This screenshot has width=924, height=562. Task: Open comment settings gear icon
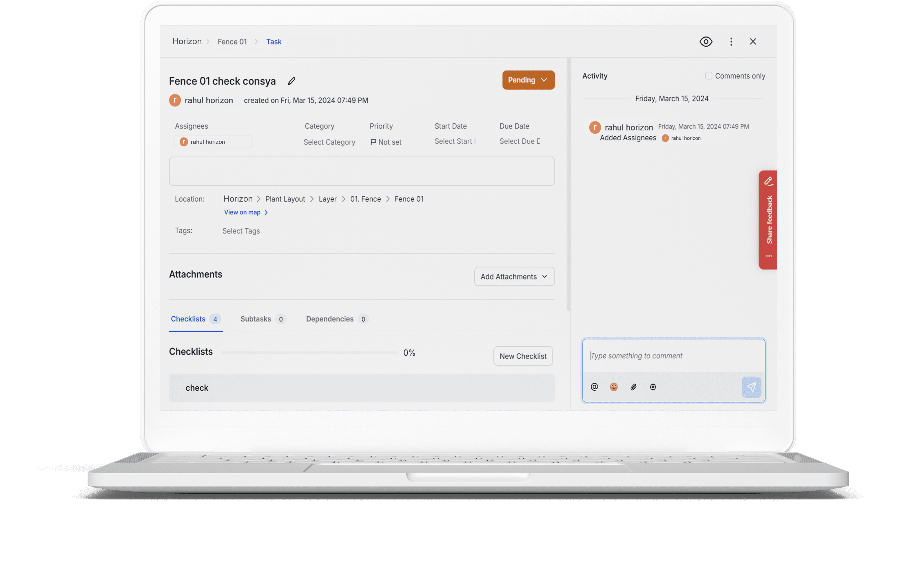[x=653, y=387]
